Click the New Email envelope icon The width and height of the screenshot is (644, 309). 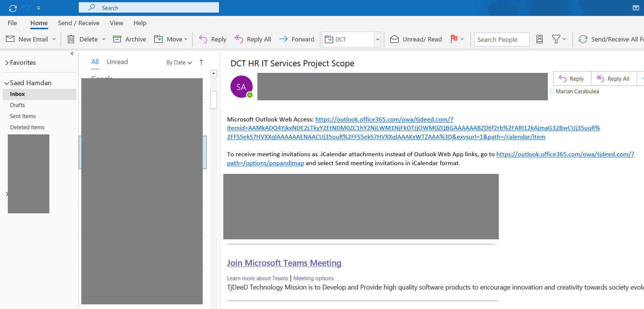10,39
